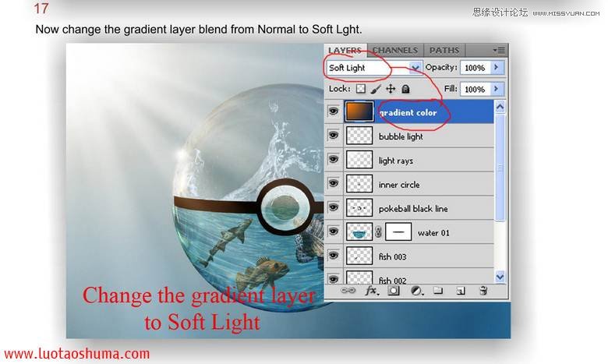The image size is (608, 364).
Task: Open the Fill slider arrow
Action: [x=497, y=89]
